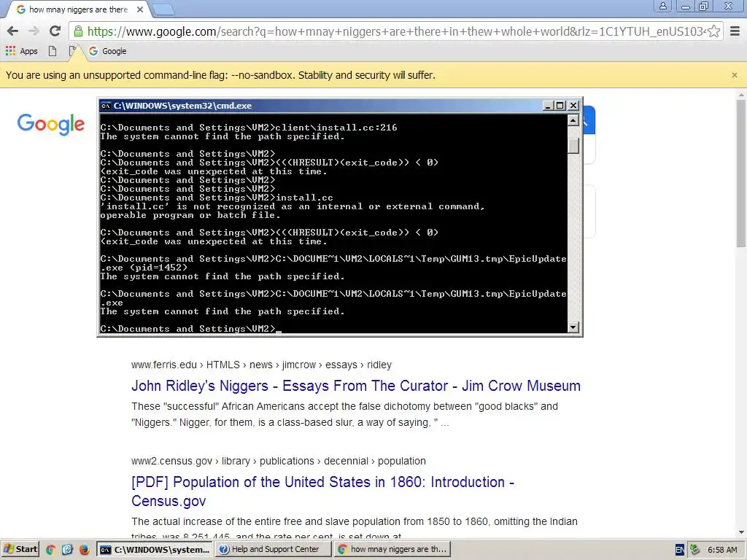Click the forward navigation arrow in Chrome

click(x=34, y=31)
